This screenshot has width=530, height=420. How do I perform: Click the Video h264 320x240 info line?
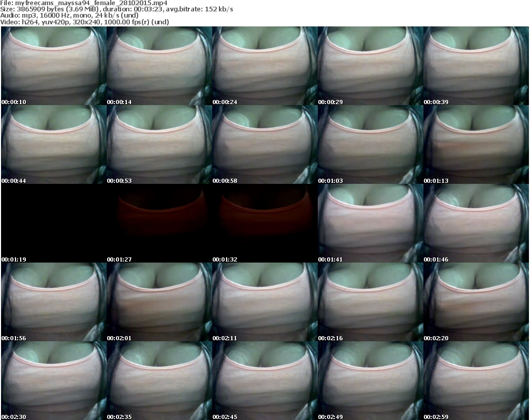[84, 22]
